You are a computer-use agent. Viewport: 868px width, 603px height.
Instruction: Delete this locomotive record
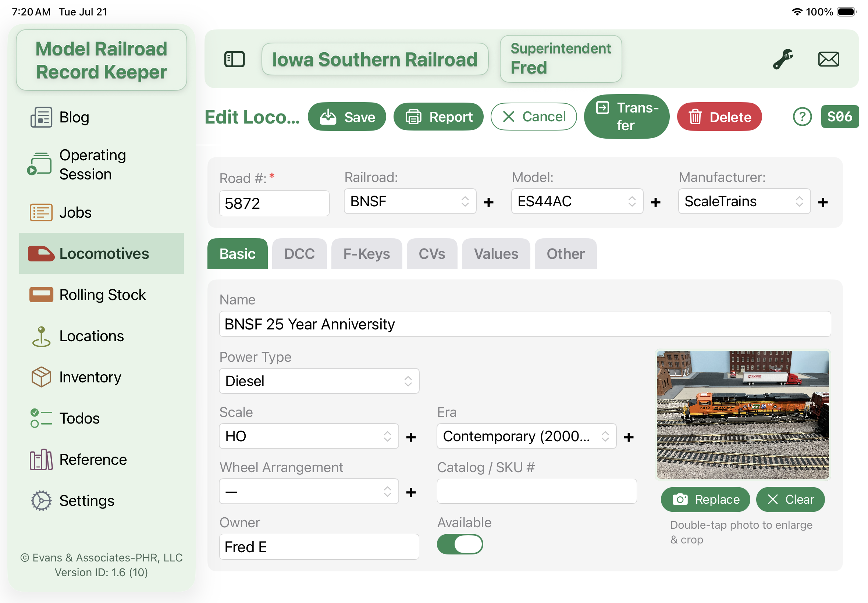pyautogui.click(x=719, y=117)
